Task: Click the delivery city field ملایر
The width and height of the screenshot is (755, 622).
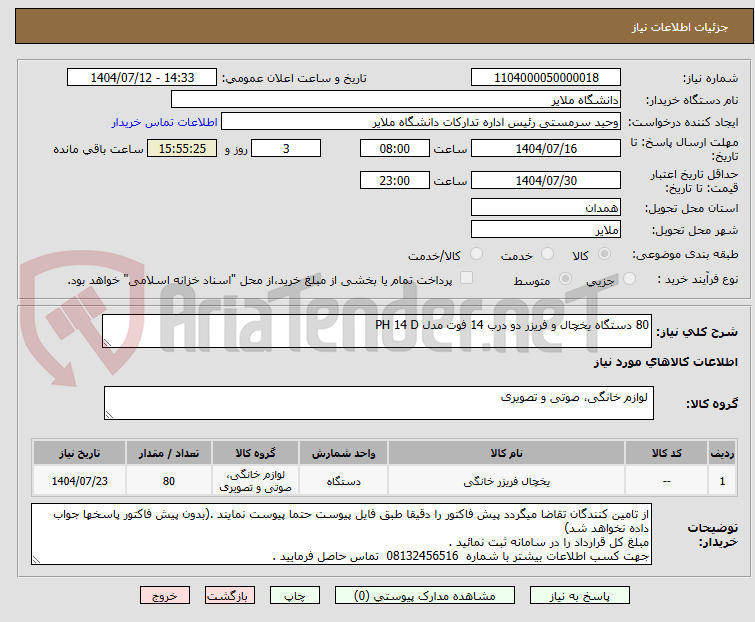Action: pyautogui.click(x=546, y=230)
